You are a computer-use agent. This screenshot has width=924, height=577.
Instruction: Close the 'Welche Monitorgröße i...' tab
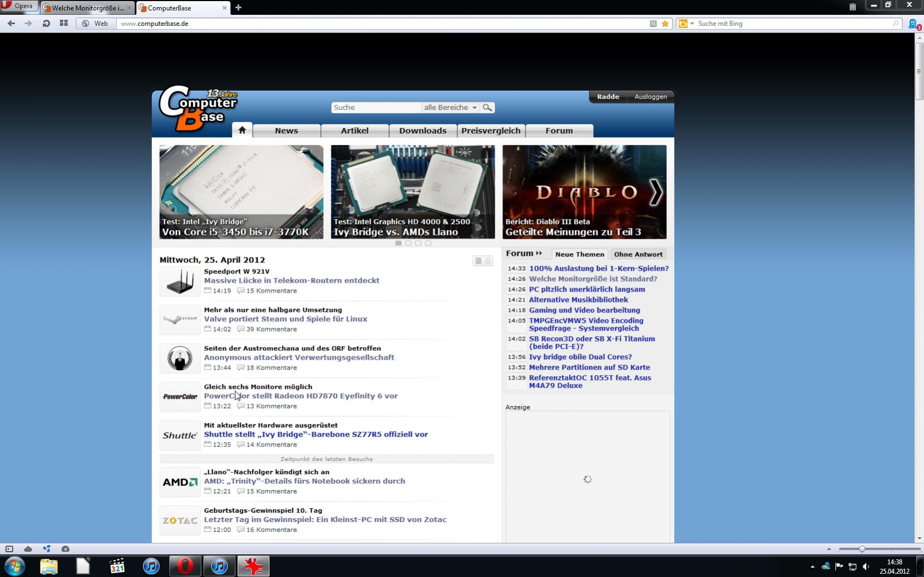click(129, 8)
